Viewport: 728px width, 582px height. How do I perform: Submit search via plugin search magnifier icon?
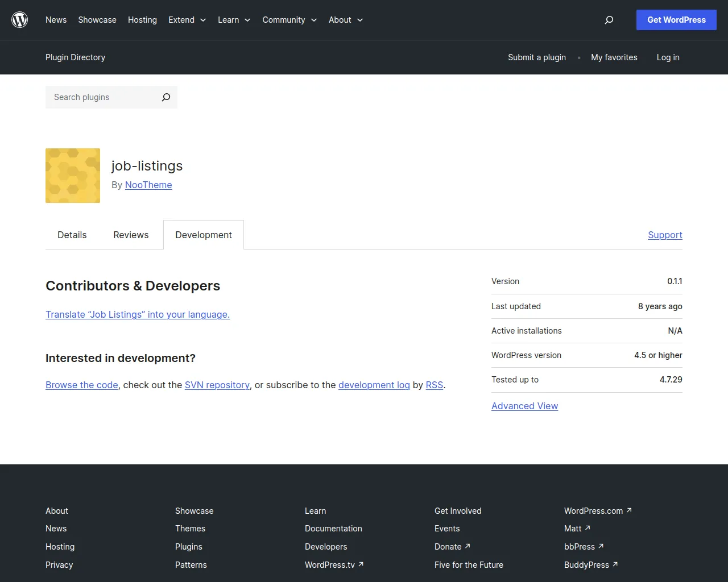pos(166,97)
